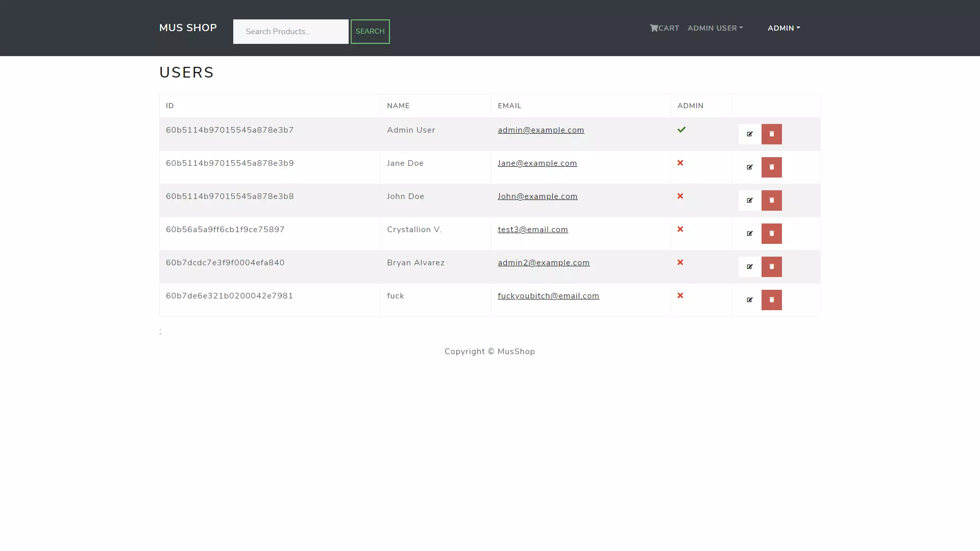Expand the ADMIN dropdown in navbar
The image size is (980, 551).
[x=783, y=28]
